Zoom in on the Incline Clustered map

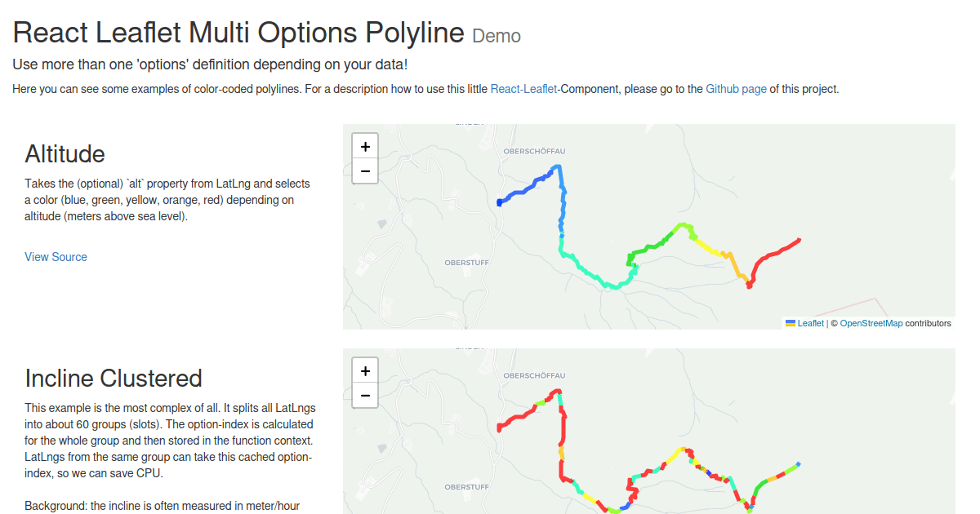click(365, 370)
